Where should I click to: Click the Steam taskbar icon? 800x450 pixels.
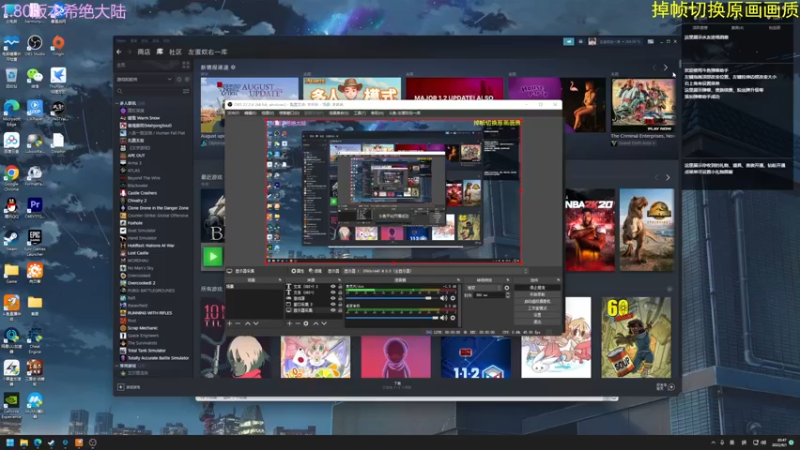51,442
